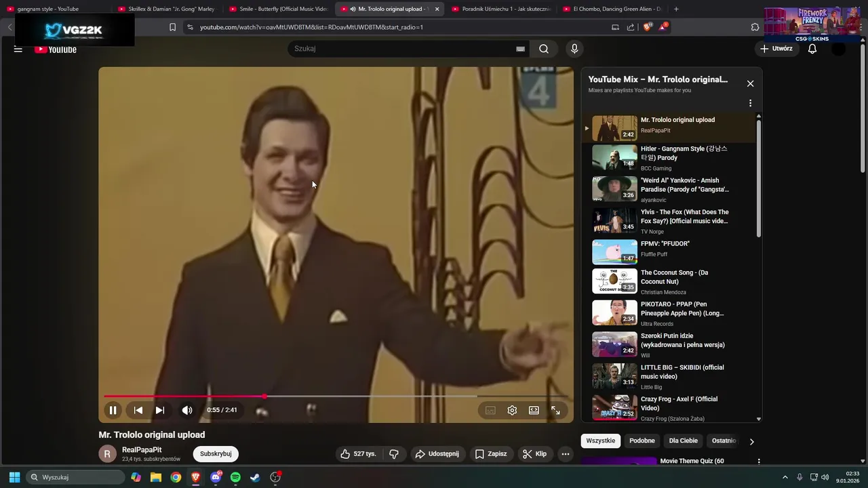Screen dimensions: 868x488
Task: Play Ylvis - The Fox from the mix
Action: (668, 221)
